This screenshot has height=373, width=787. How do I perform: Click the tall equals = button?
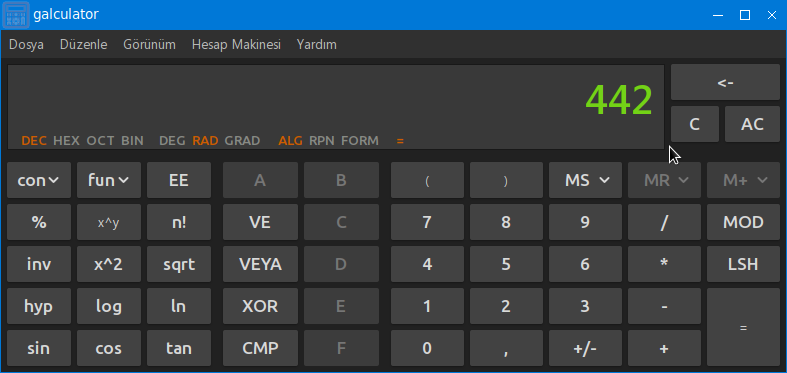point(743,327)
